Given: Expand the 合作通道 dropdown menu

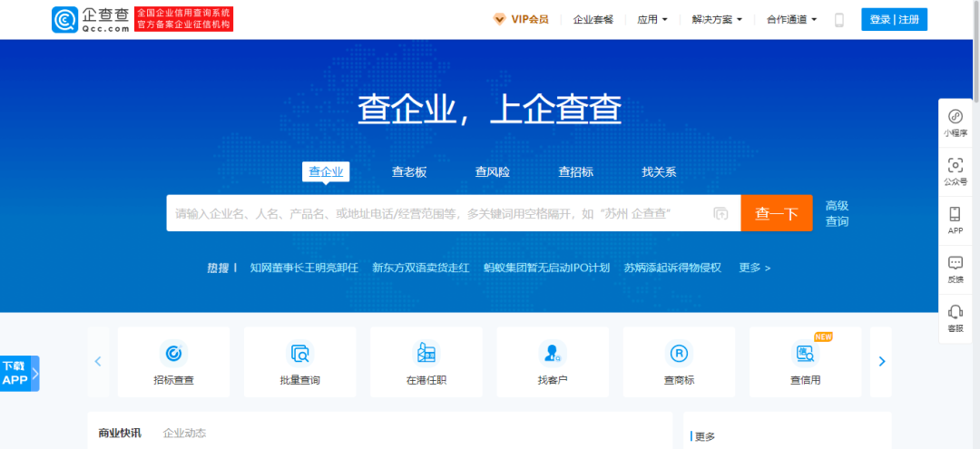Looking at the screenshot, I should 792,19.
